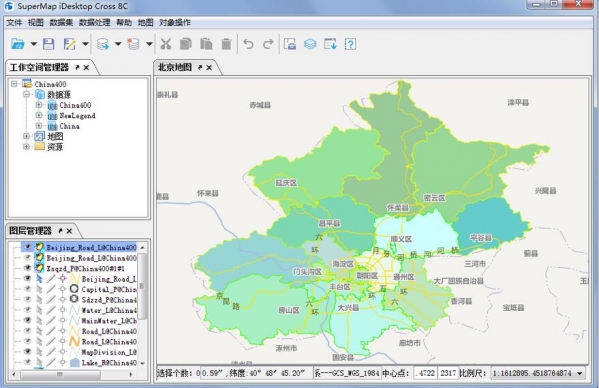Toggle visibility of highlighted Beijing_Road_L@China400 layer
This screenshot has height=388, width=599.
(x=27, y=247)
